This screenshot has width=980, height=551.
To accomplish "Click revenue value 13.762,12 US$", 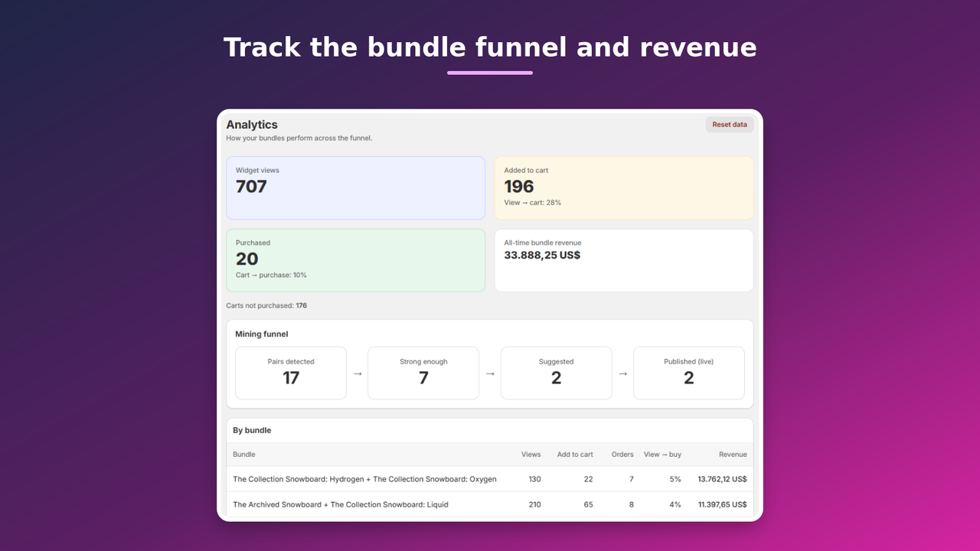I will [x=722, y=479].
